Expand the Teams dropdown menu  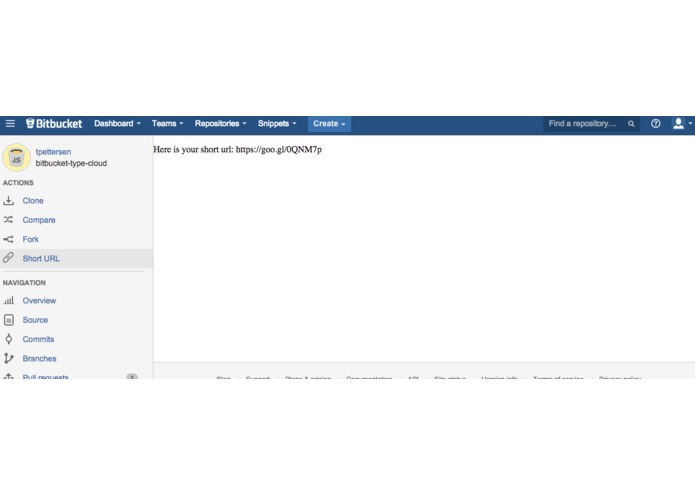168,124
